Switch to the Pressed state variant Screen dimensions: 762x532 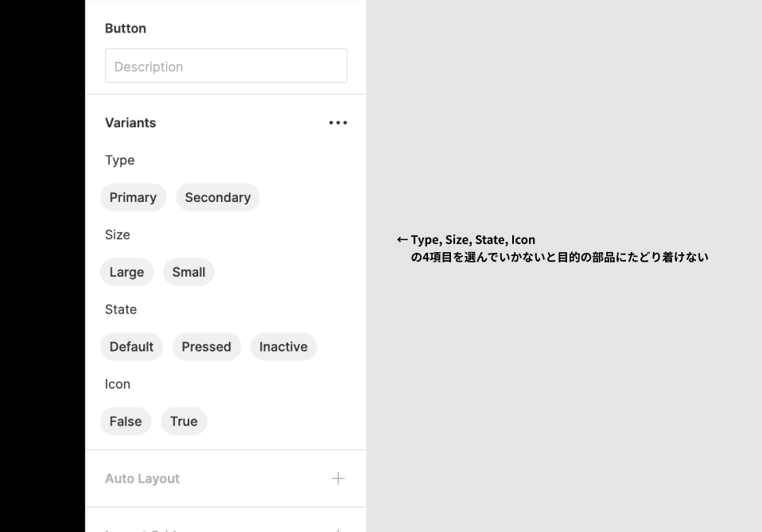pos(207,347)
